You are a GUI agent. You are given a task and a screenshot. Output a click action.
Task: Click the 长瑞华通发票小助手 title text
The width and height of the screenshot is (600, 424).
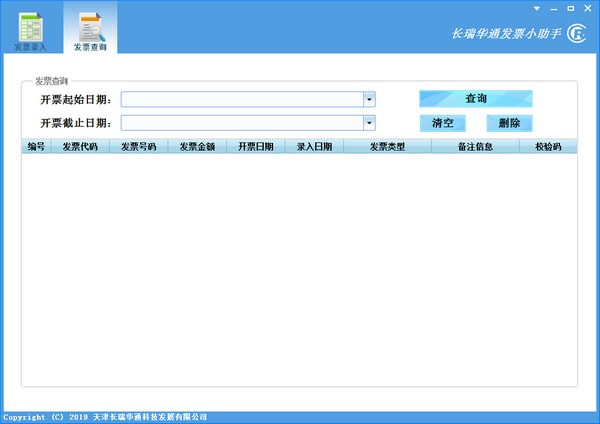(507, 34)
